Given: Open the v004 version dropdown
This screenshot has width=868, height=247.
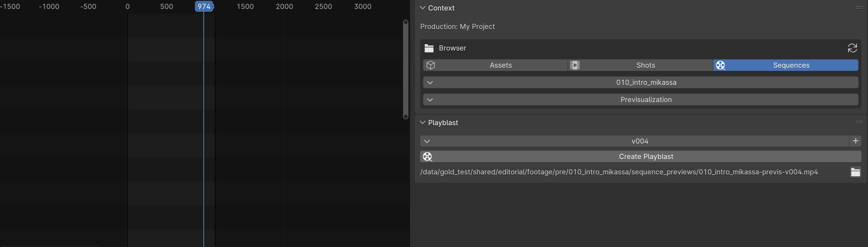Looking at the screenshot, I should pyautogui.click(x=634, y=141).
